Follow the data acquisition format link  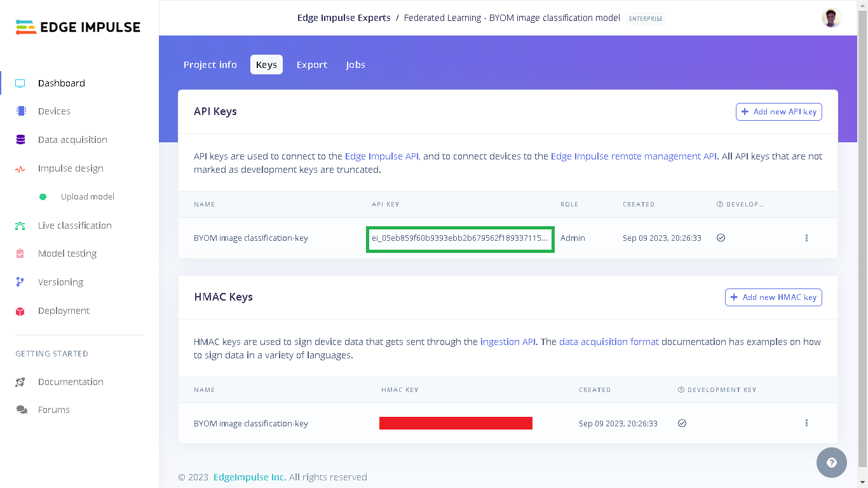(x=609, y=342)
